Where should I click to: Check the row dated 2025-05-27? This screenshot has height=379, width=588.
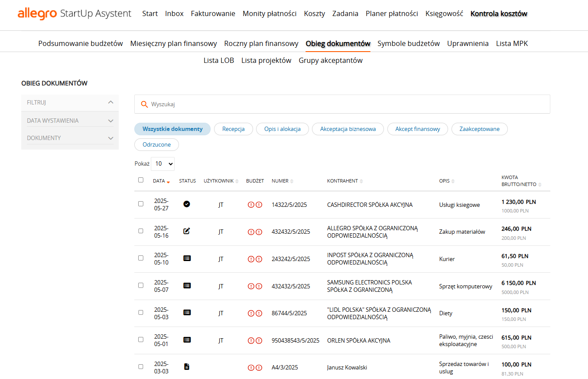tap(140, 204)
